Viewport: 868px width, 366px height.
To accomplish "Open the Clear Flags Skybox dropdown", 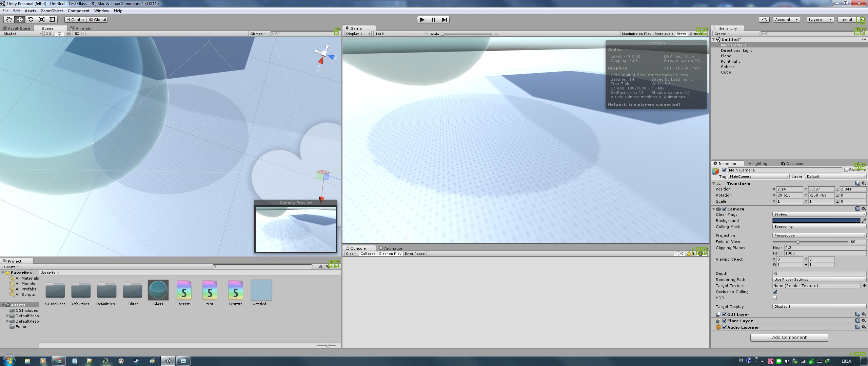I will coord(819,215).
